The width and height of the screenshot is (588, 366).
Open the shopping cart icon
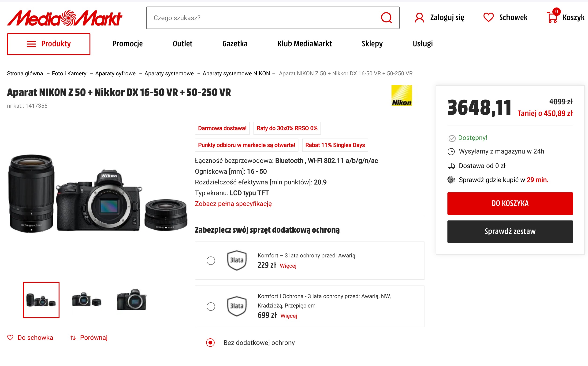pos(552,17)
